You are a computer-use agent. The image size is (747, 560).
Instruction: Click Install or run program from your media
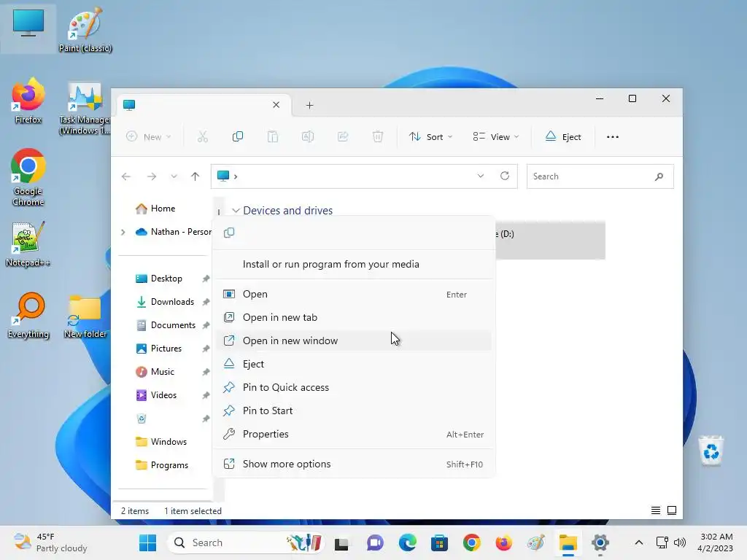point(354,264)
